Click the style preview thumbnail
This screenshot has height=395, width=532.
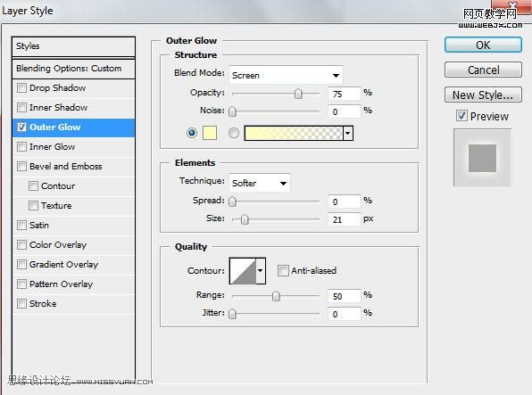(482, 158)
